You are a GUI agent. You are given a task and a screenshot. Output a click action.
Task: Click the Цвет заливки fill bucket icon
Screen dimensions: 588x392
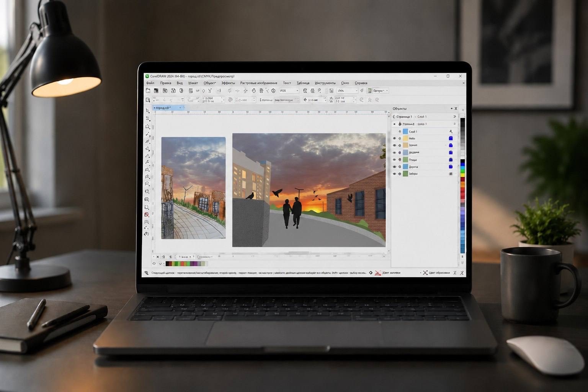[x=378, y=273]
